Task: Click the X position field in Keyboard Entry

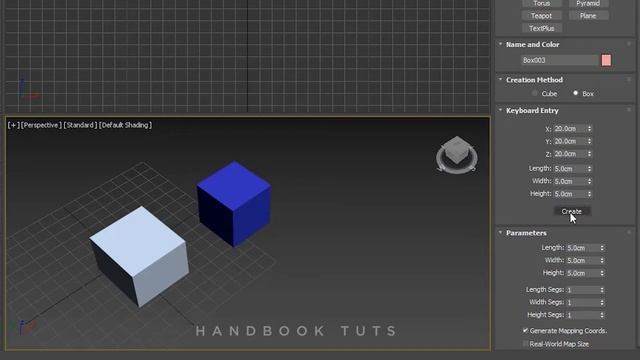Action: 570,129
